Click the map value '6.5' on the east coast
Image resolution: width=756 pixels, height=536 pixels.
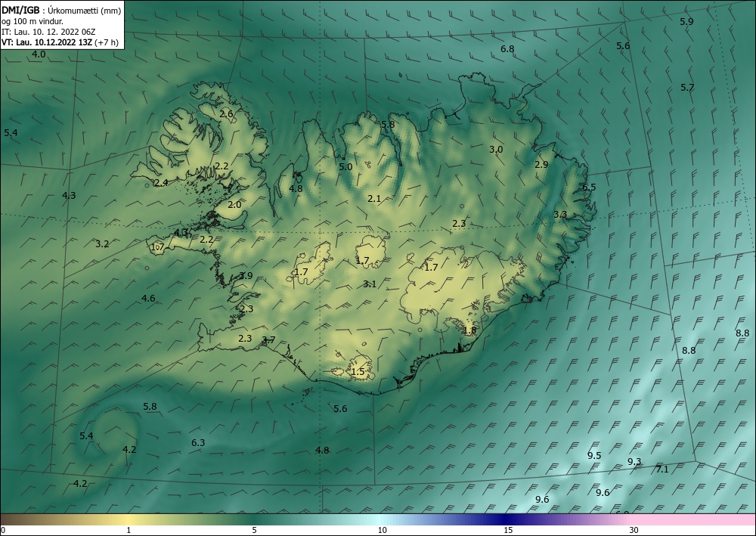point(589,187)
